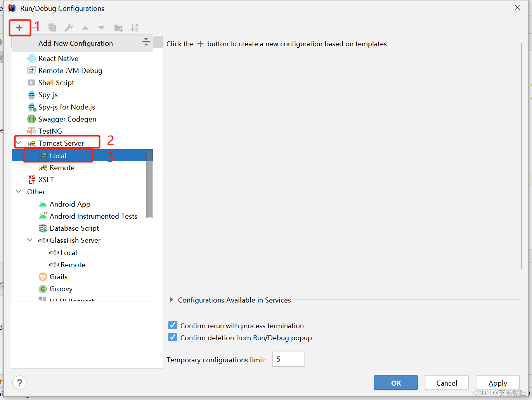Click the Temporary configurations limit field
Image resolution: width=532 pixels, height=400 pixels.
coord(288,359)
